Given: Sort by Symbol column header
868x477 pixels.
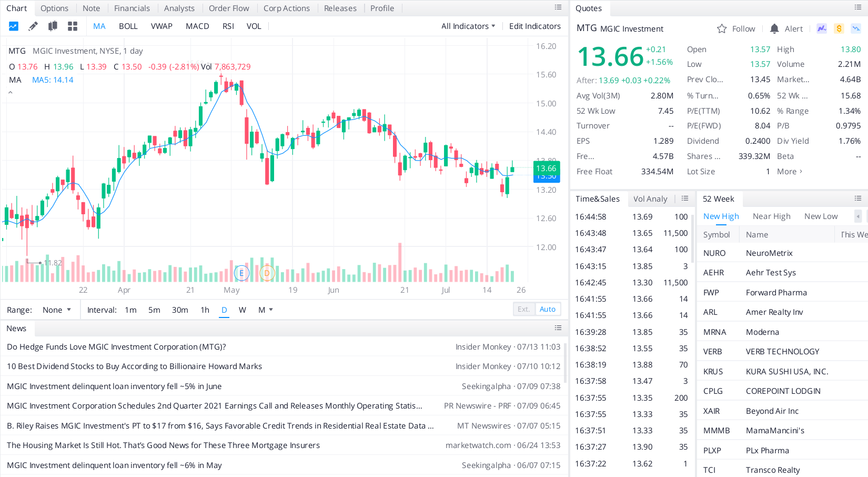Looking at the screenshot, I should click(716, 235).
